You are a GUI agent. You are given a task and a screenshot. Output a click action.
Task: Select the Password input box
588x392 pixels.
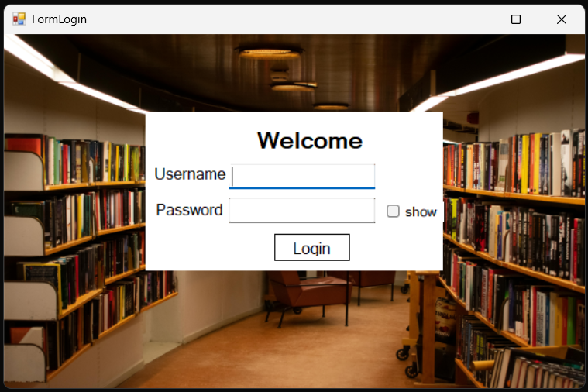click(302, 210)
